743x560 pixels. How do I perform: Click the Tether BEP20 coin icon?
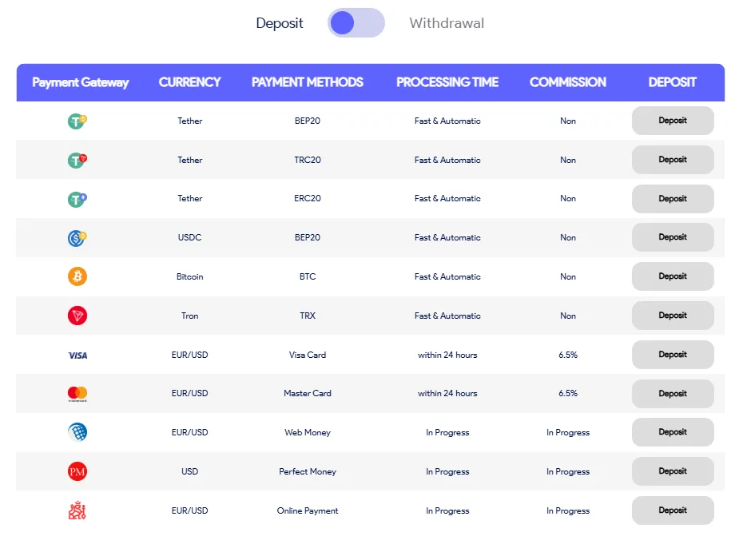(x=77, y=121)
